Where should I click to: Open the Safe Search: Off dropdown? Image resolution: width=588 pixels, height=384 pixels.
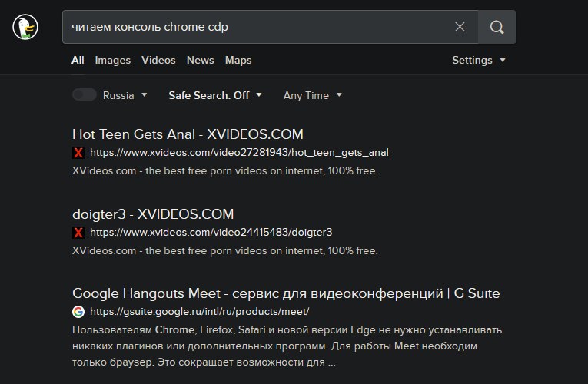tap(215, 95)
